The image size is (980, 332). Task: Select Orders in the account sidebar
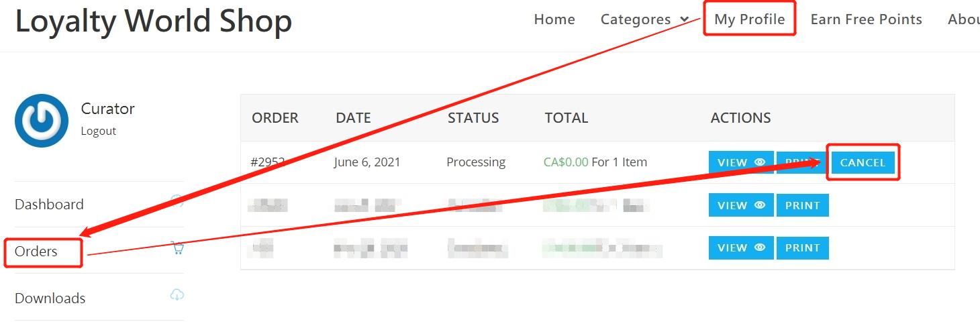pos(36,252)
